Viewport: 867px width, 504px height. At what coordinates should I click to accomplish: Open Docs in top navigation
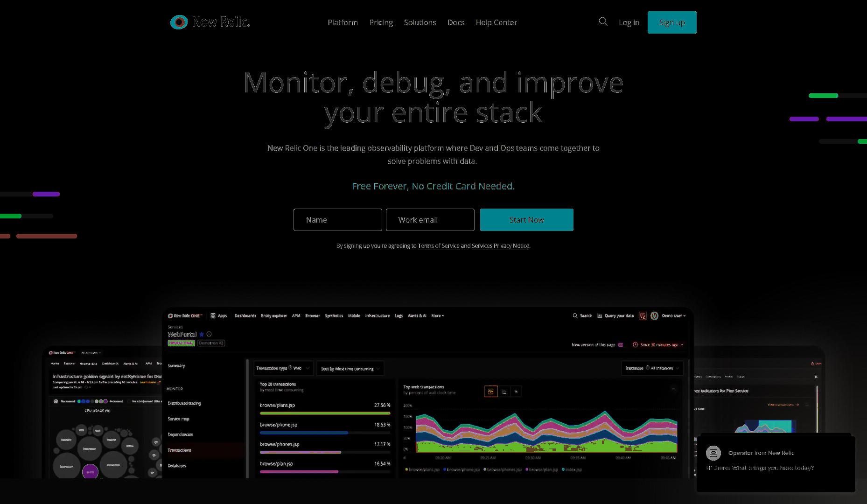click(x=455, y=22)
